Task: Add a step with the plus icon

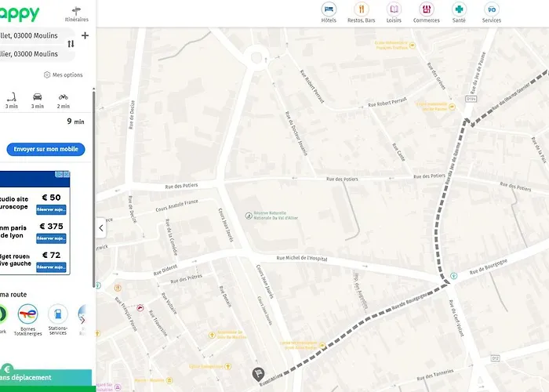Action: pos(85,35)
